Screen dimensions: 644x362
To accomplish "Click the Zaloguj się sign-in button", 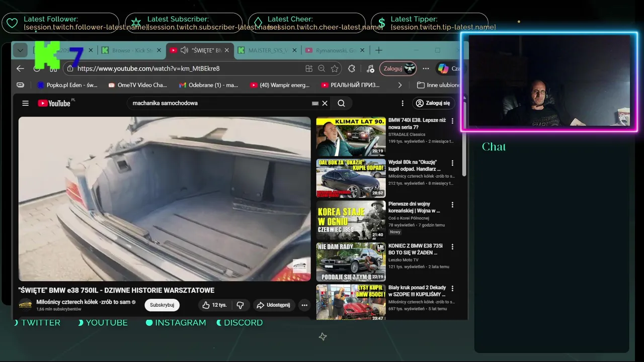I will (x=433, y=103).
